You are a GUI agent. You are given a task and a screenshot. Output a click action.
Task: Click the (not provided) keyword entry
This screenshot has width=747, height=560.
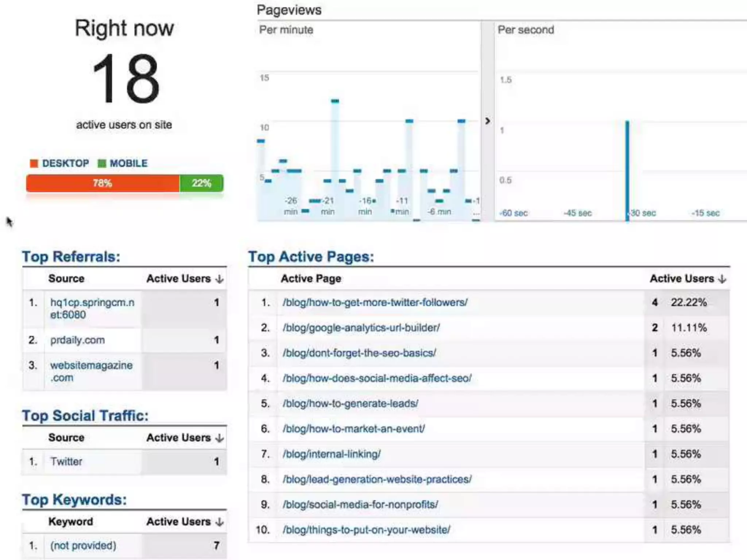coord(83,546)
